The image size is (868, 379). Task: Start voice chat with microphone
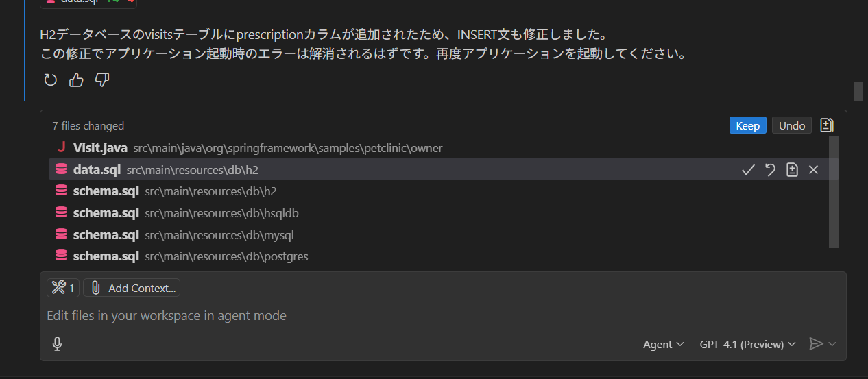point(58,344)
